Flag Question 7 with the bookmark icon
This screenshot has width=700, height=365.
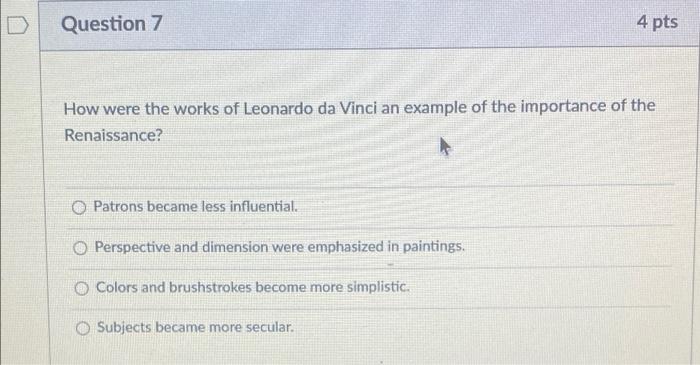[18, 25]
